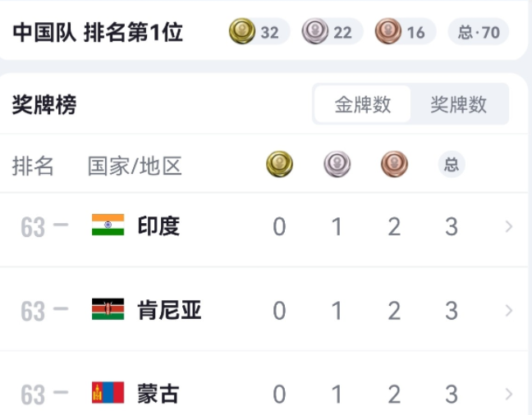Click the India flag icon
The height and width of the screenshot is (415, 532).
[x=108, y=226]
